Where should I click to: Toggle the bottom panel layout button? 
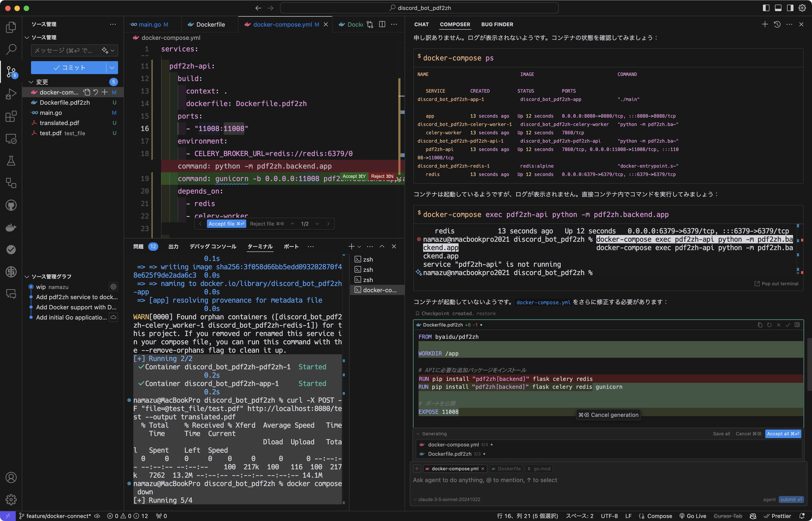pyautogui.click(x=778, y=8)
